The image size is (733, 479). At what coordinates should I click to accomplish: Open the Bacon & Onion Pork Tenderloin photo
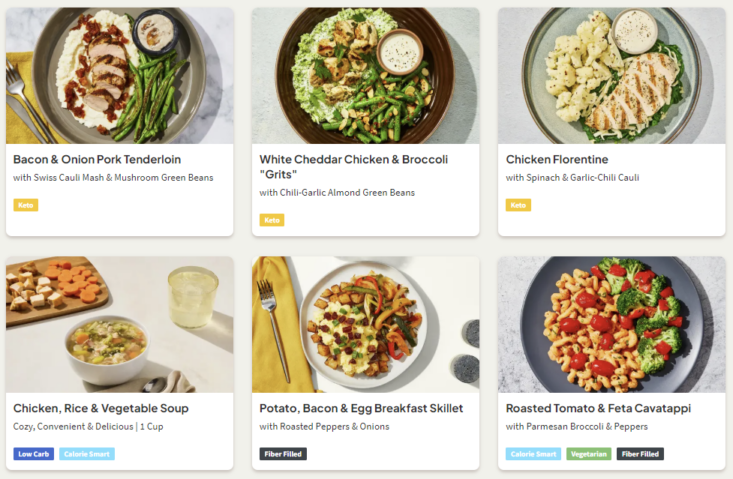point(119,76)
